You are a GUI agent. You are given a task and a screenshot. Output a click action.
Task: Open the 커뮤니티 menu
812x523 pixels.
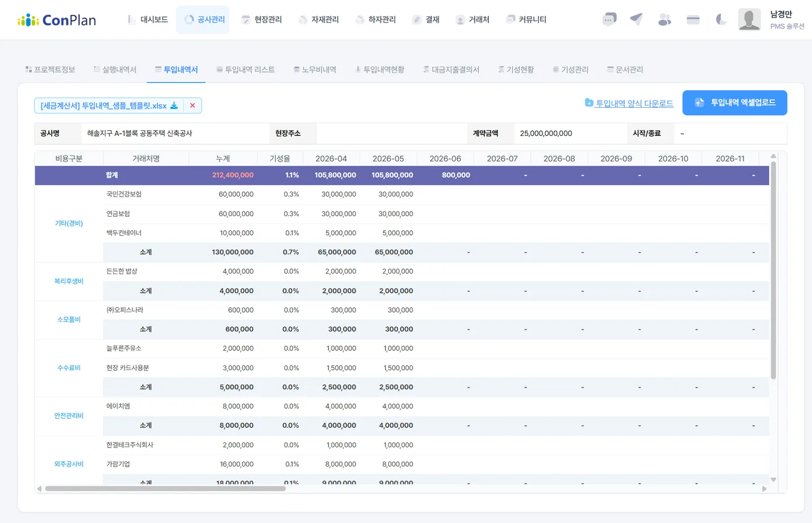tap(526, 20)
